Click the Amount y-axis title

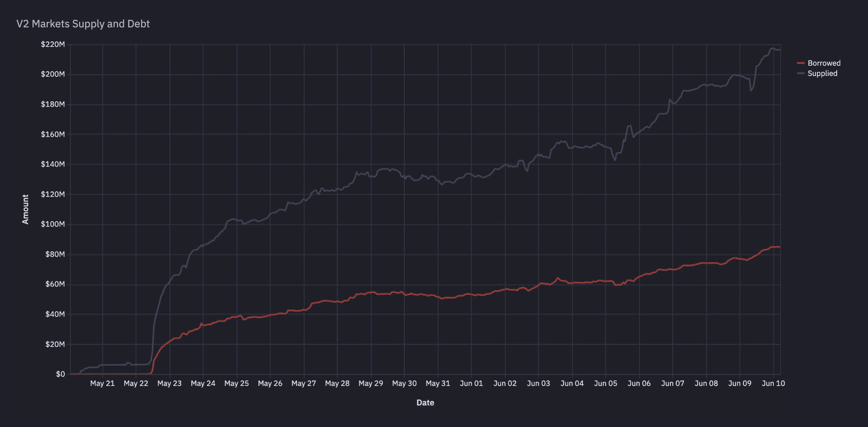tap(25, 209)
